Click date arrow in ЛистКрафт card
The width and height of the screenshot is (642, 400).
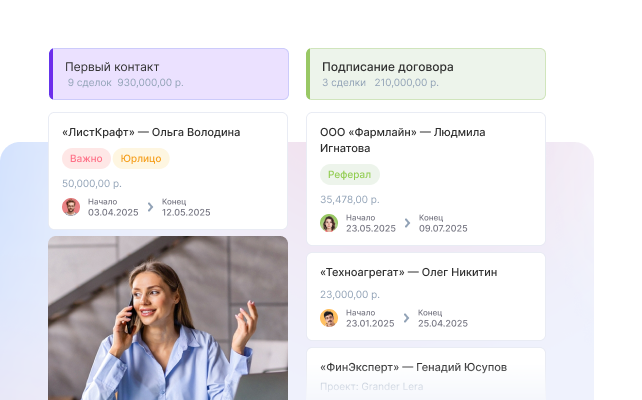[x=150, y=207]
